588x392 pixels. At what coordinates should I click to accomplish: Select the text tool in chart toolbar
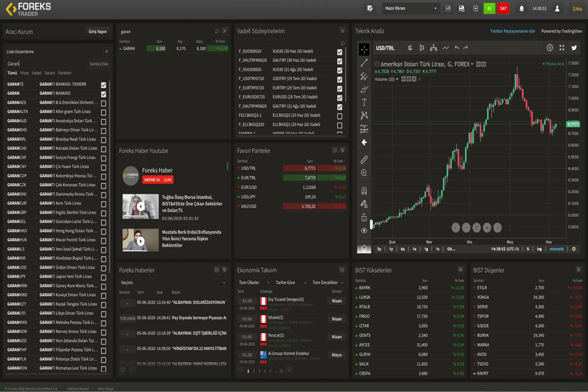click(x=364, y=103)
